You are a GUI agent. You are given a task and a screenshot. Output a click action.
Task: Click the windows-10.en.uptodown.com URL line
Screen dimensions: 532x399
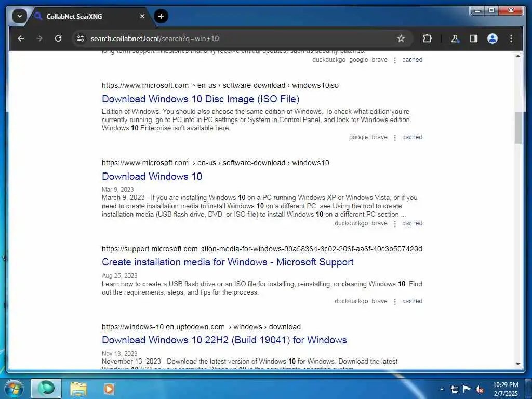click(201, 327)
